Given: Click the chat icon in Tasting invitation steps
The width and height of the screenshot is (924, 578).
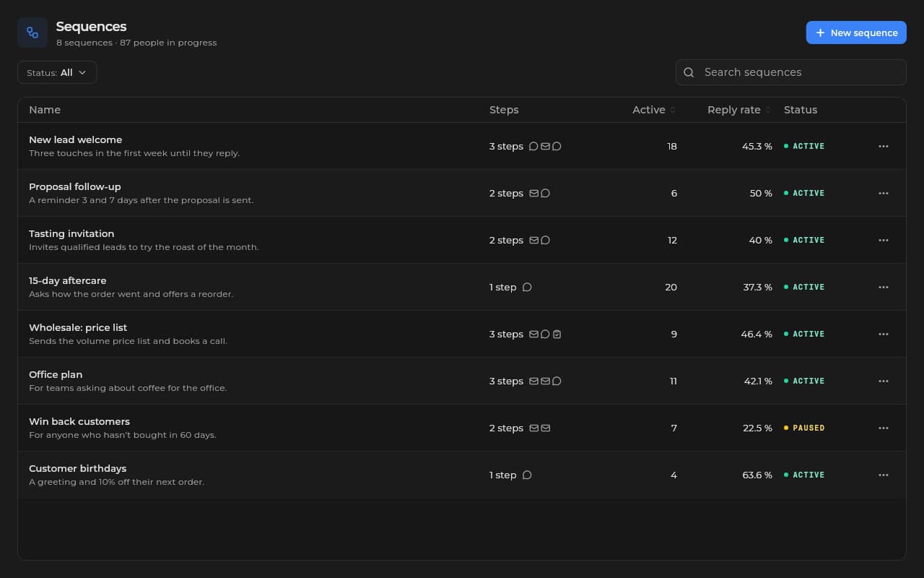Looking at the screenshot, I should point(546,240).
